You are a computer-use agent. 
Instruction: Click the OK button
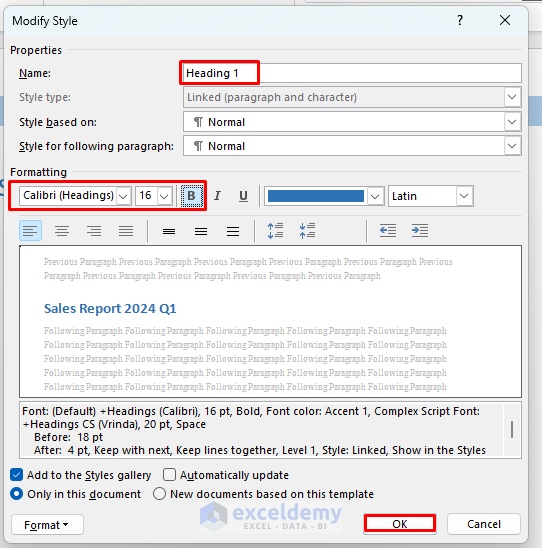[x=400, y=524]
